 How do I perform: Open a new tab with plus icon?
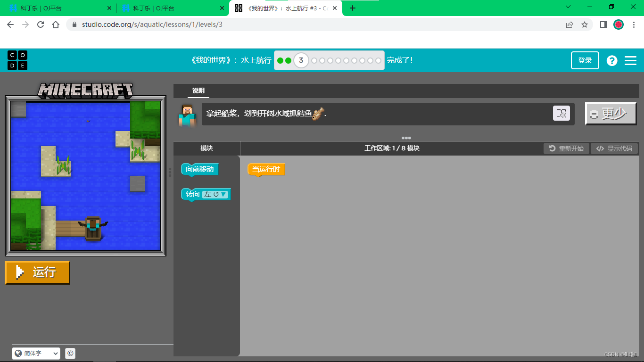353,8
